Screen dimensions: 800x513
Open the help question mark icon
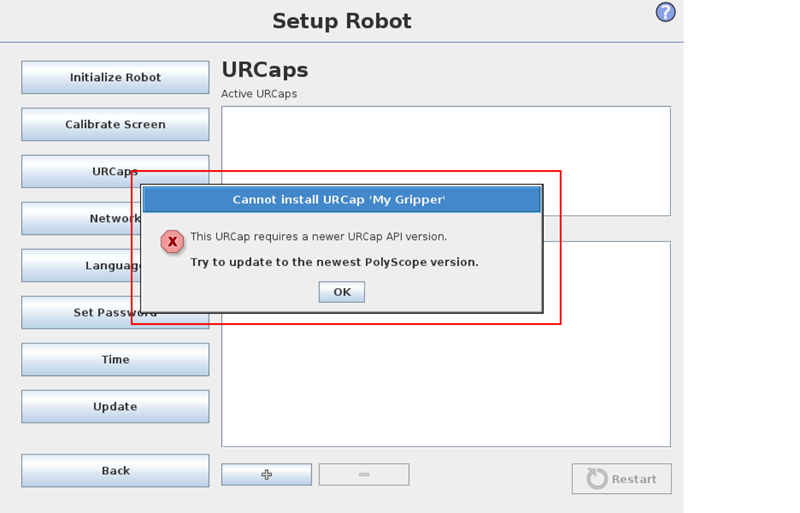pyautogui.click(x=665, y=12)
